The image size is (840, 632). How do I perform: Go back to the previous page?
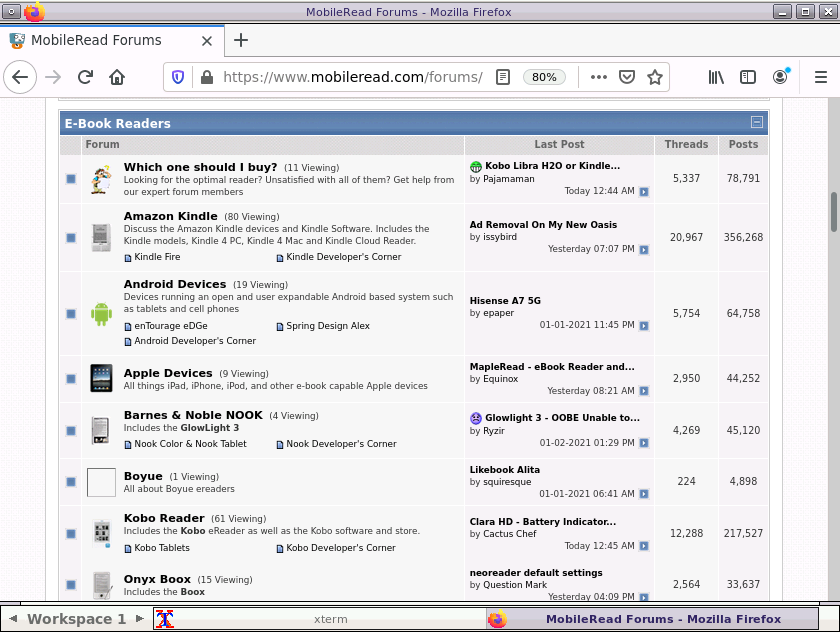(x=20, y=77)
